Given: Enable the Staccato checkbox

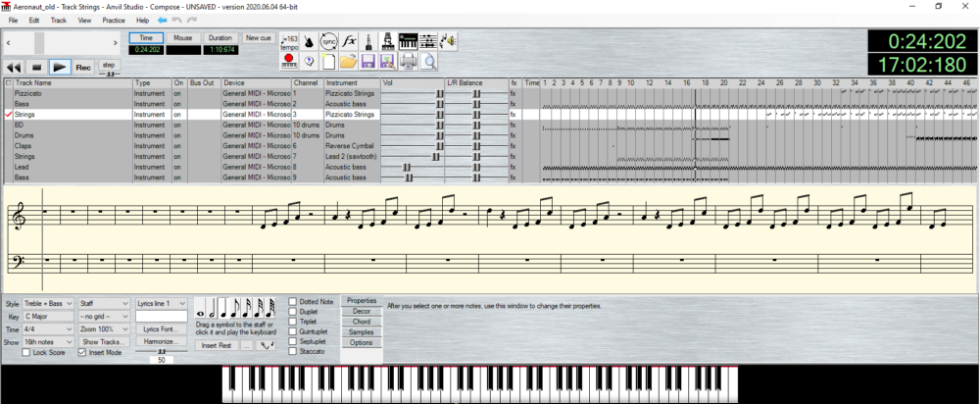Looking at the screenshot, I should click(292, 351).
